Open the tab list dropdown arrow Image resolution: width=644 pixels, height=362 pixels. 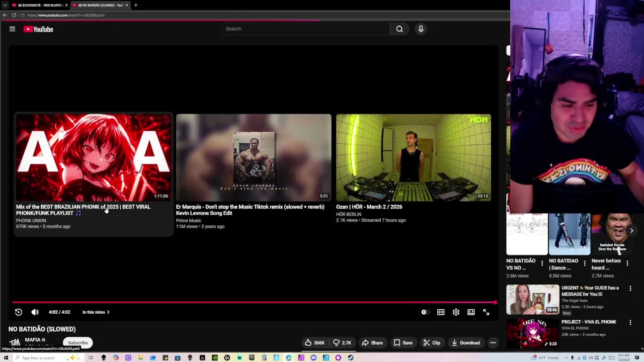[5, 5]
